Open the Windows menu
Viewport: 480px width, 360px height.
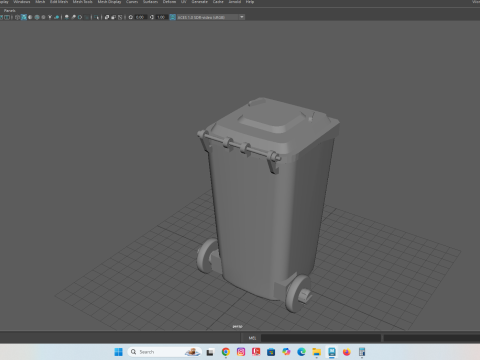click(x=22, y=2)
